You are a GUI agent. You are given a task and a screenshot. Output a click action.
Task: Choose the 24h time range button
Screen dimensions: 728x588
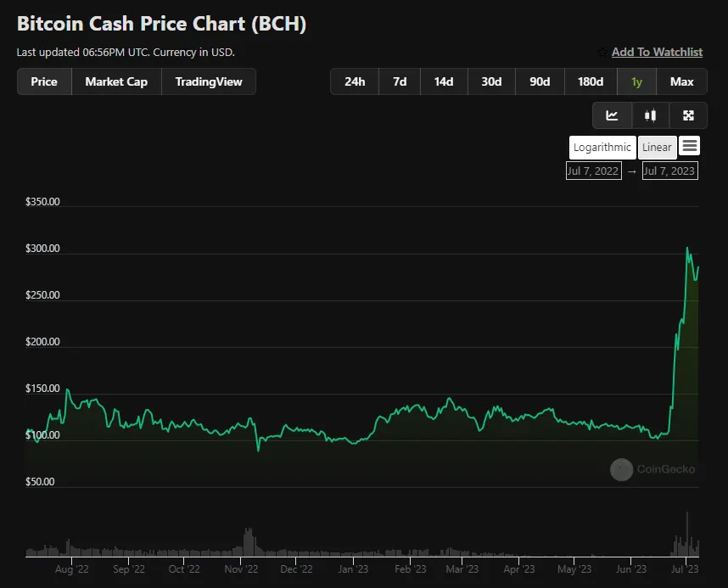[x=355, y=81]
